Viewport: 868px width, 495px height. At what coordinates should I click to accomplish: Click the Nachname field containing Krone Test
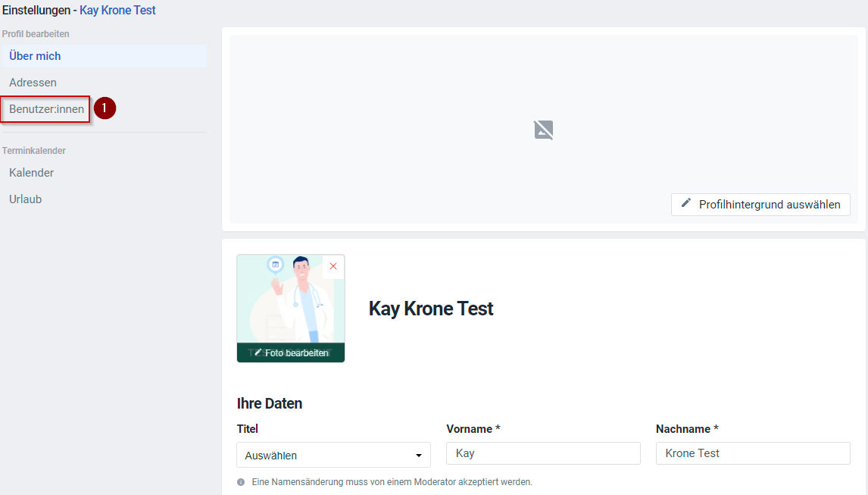[753, 453]
